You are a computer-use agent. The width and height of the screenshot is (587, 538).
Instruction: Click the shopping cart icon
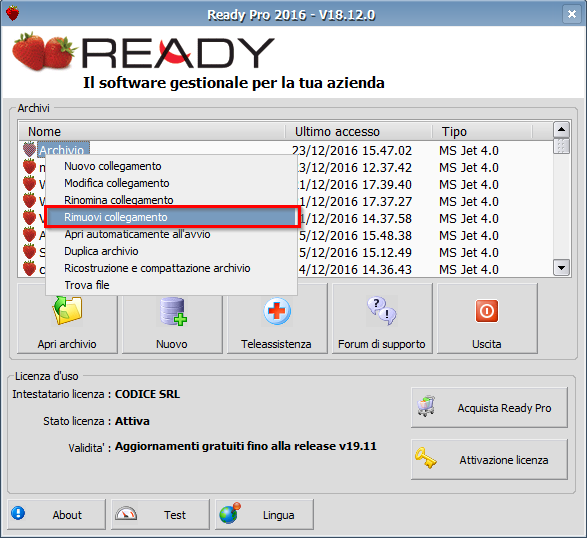(x=426, y=406)
